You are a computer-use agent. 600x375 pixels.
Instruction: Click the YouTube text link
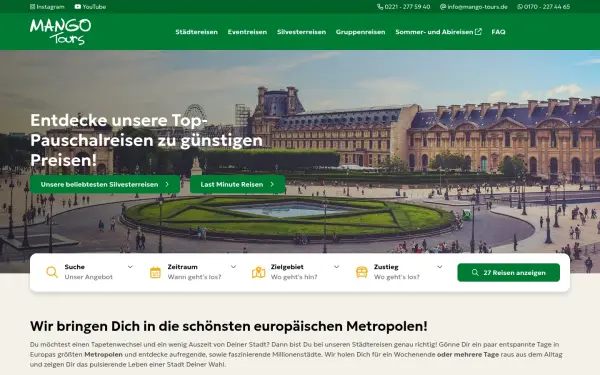point(94,7)
